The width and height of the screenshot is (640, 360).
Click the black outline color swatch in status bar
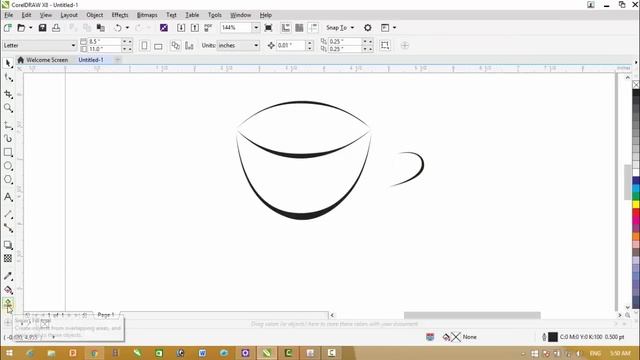pyautogui.click(x=553, y=337)
